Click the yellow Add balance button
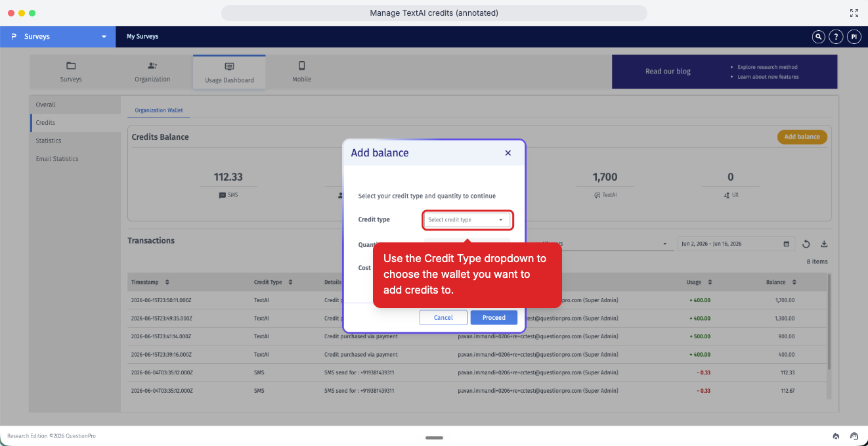868x446 pixels. [x=802, y=137]
